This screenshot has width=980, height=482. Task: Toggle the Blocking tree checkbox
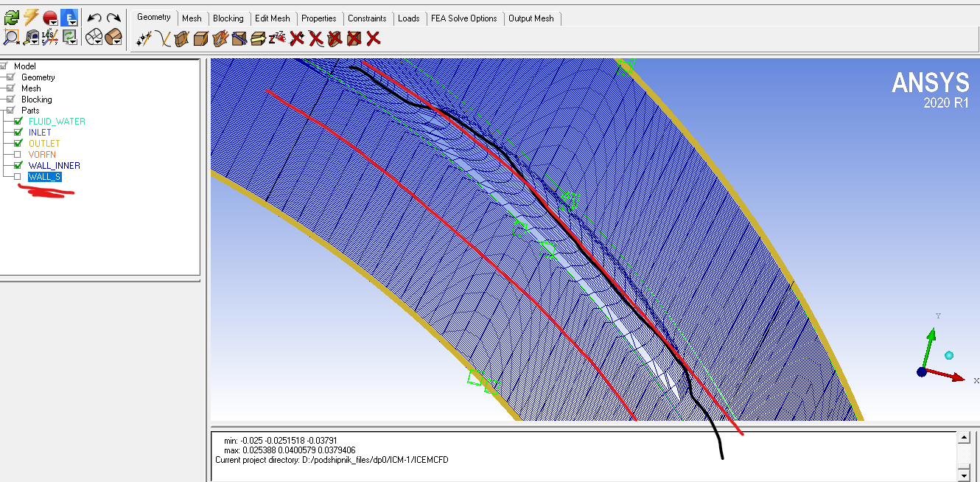10,99
